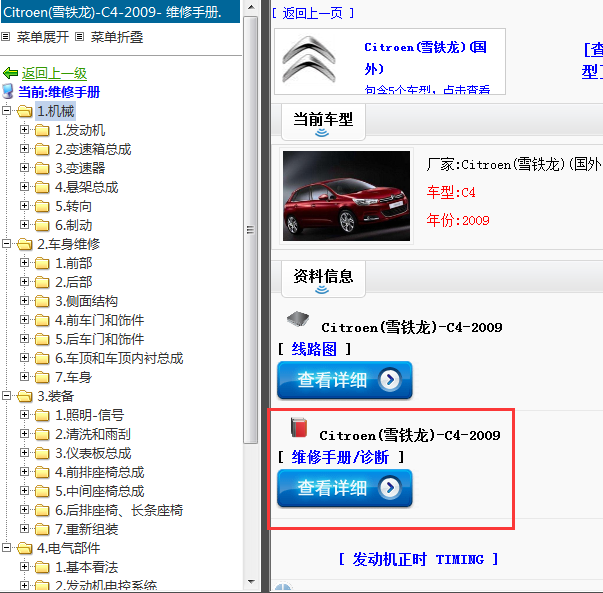Collapse the 3.装备 tree node

[7, 395]
